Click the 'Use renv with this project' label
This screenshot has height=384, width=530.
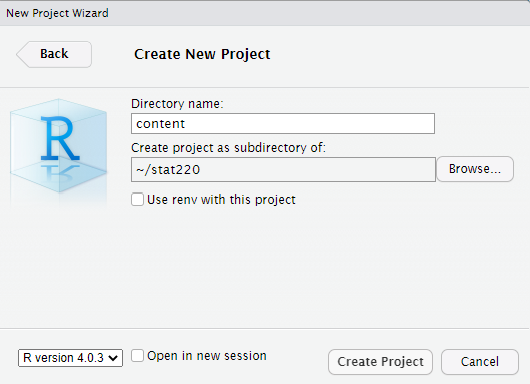pyautogui.click(x=221, y=200)
